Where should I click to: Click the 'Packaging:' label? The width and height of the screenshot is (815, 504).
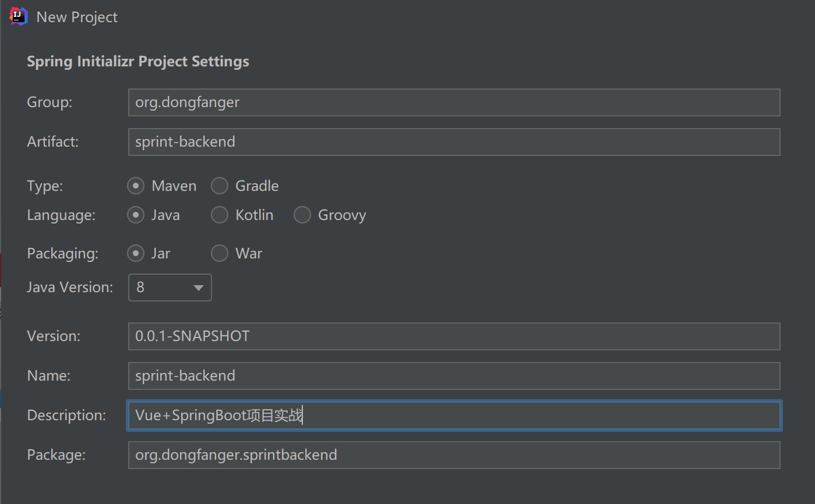point(62,254)
